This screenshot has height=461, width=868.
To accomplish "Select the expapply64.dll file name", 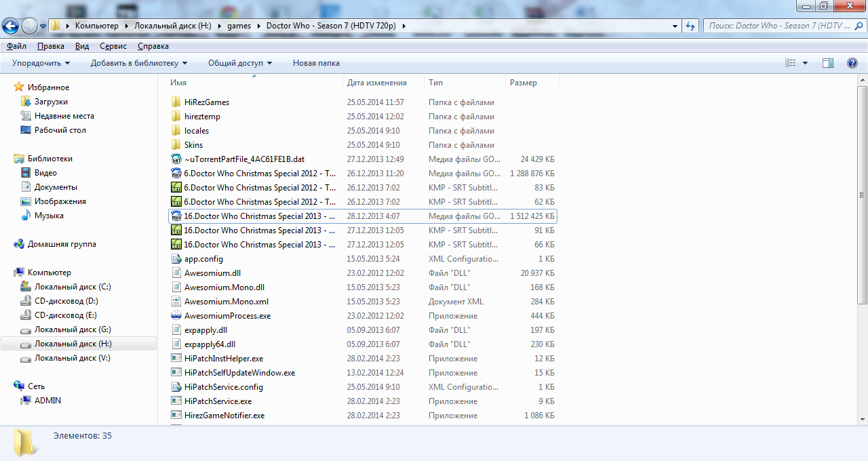I will pos(210,344).
